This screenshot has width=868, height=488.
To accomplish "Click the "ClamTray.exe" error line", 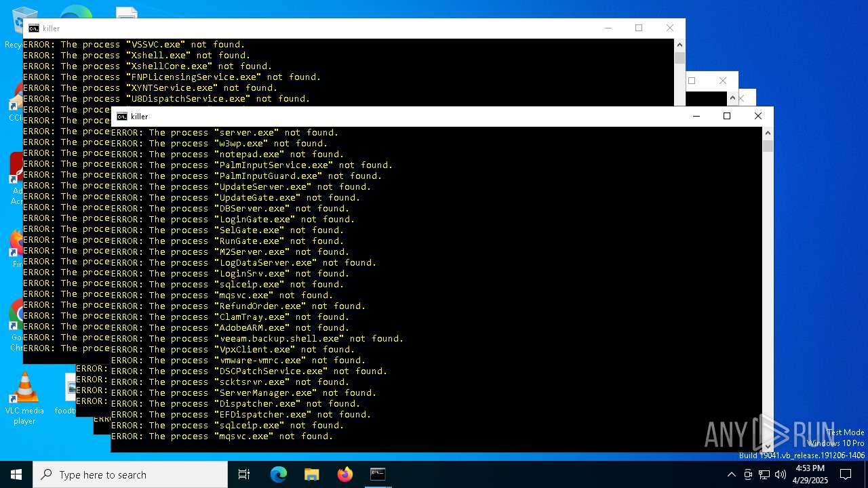I will pos(231,317).
